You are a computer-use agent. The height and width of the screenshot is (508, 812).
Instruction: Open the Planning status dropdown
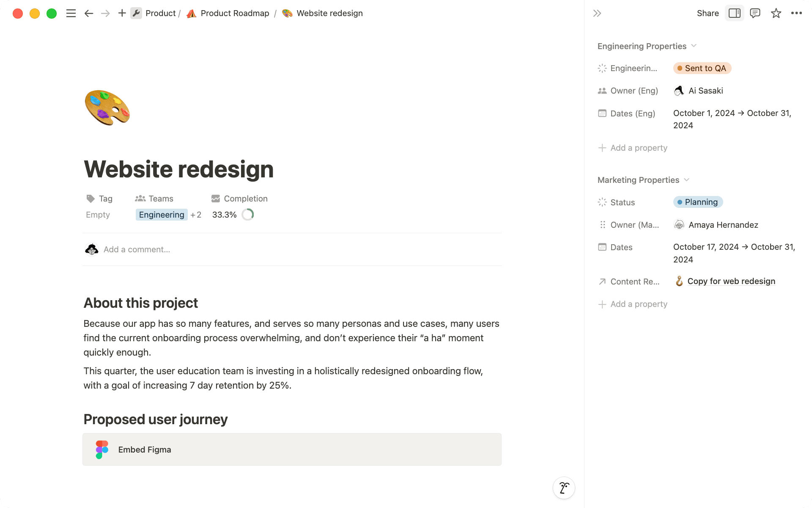coord(698,202)
